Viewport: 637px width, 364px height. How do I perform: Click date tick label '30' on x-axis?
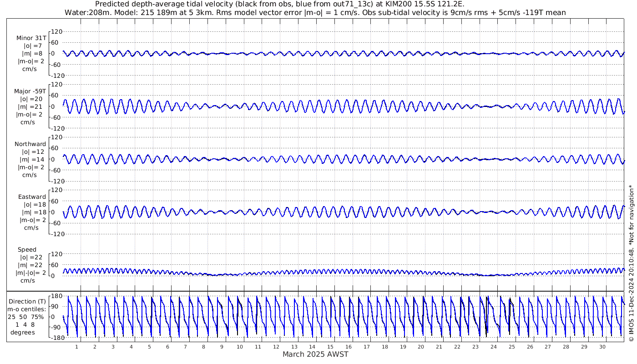pos(602,347)
